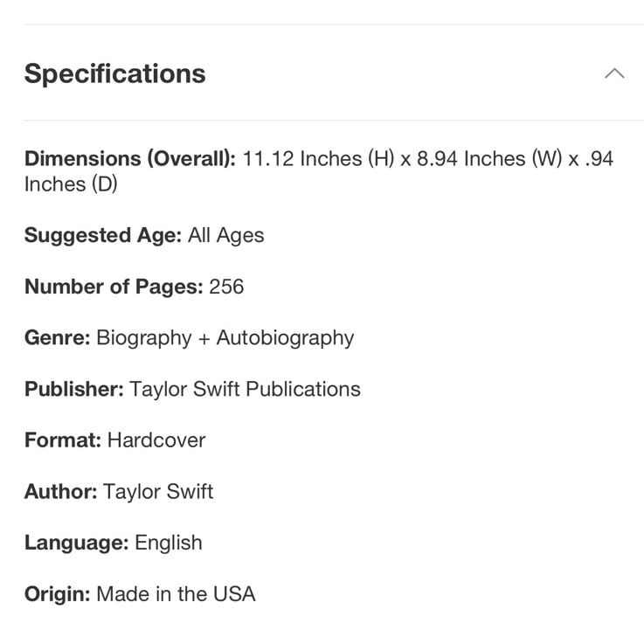Click the Inches (D) depth text
The width and height of the screenshot is (644, 644).
click(x=71, y=184)
